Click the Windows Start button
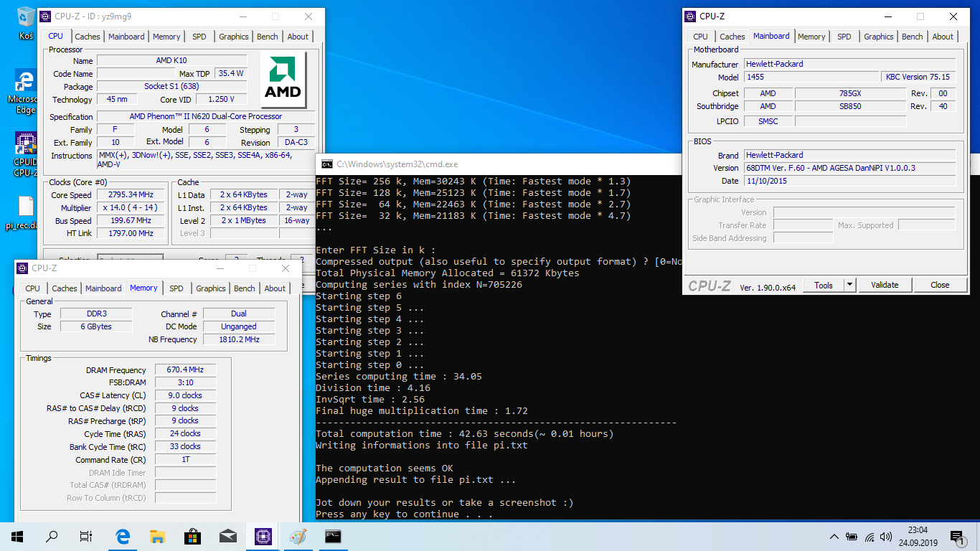Screen dimensions: 980x551 pyautogui.click(x=17, y=536)
